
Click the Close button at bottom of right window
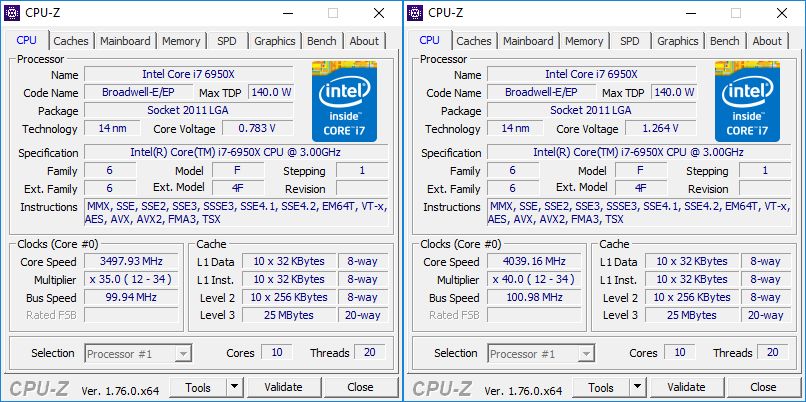763,387
